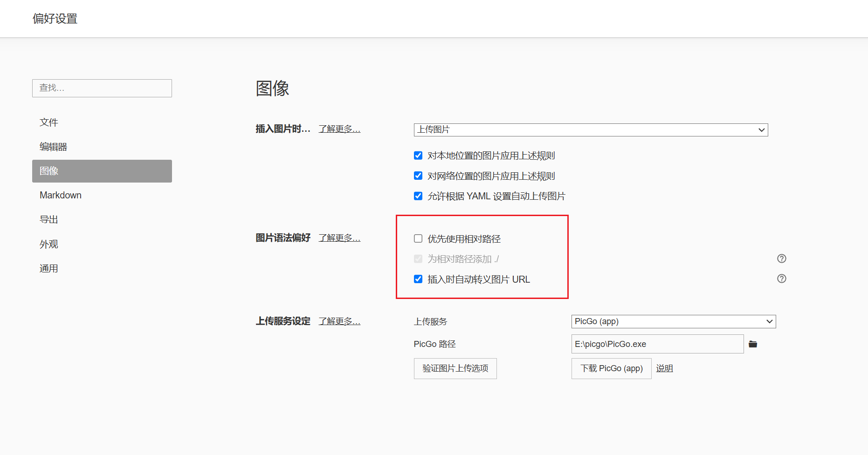Click 下载 PicGo (app) button
This screenshot has width=868, height=455.
pos(611,368)
